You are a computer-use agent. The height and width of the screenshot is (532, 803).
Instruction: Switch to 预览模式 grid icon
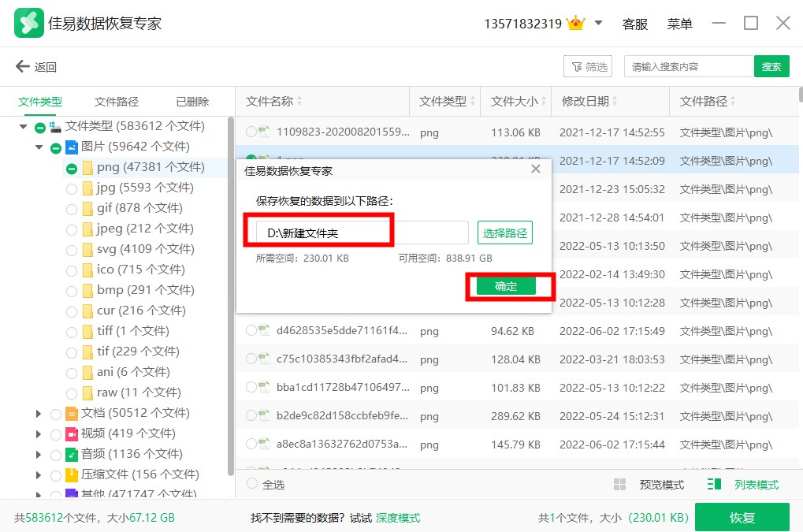(619, 485)
